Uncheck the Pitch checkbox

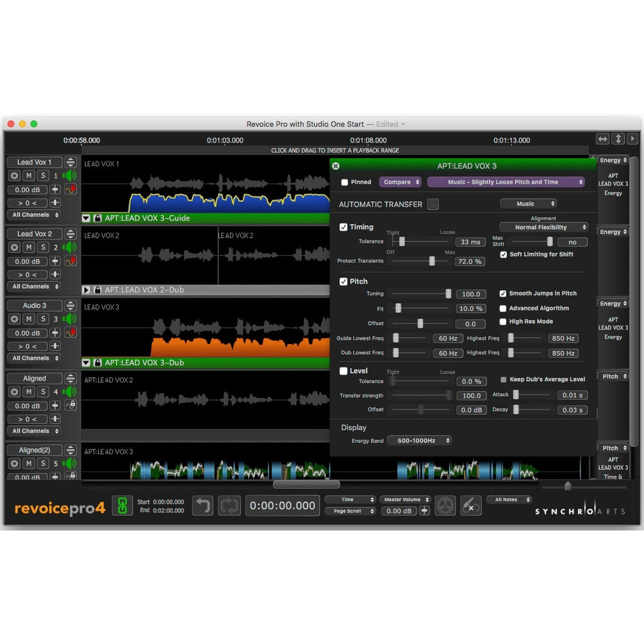click(343, 282)
